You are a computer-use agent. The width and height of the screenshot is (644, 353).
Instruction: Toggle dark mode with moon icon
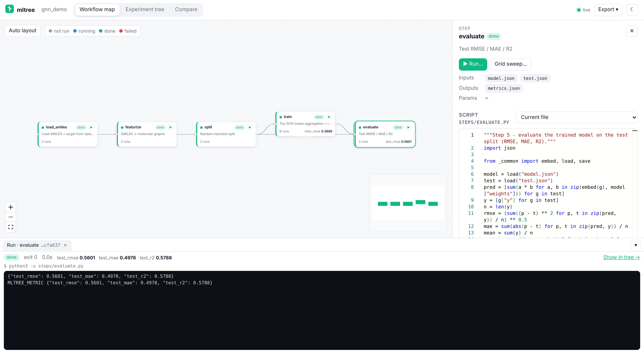[x=632, y=10]
